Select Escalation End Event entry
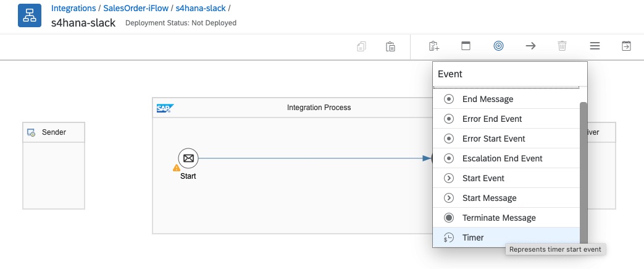The height and width of the screenshot is (269, 644). coord(506,158)
